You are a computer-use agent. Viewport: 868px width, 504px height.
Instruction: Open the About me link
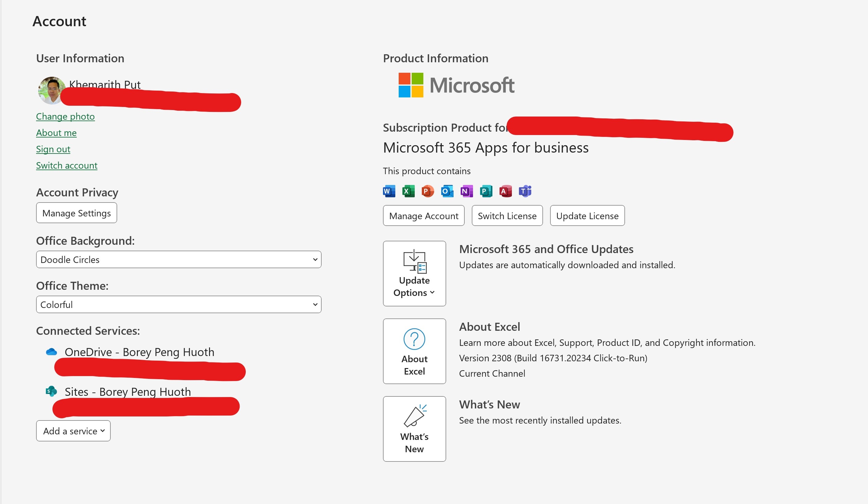point(56,133)
